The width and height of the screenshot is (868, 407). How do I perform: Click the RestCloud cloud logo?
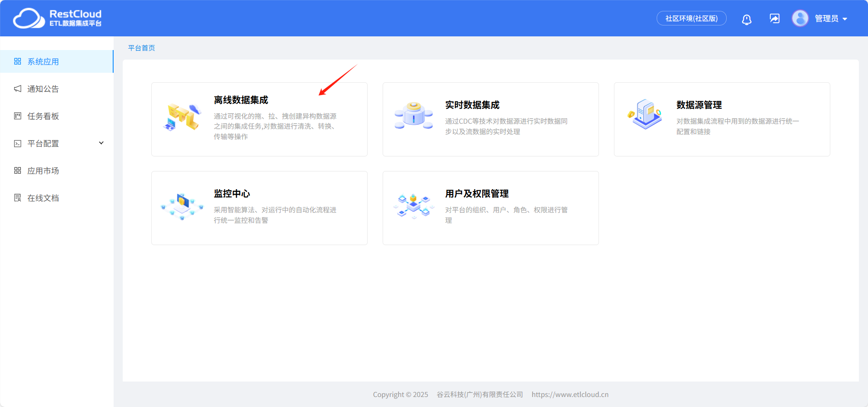click(29, 18)
